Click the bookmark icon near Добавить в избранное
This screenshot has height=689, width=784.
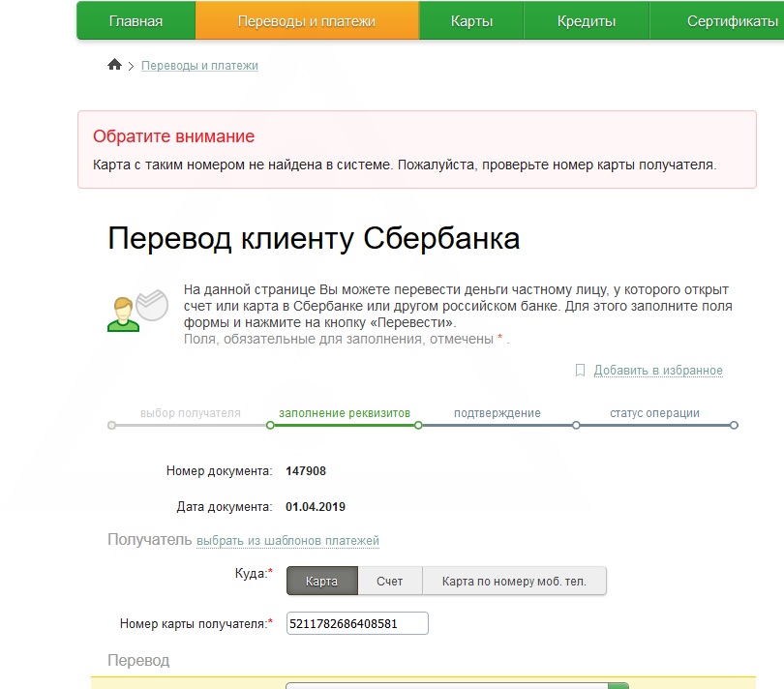coord(580,370)
